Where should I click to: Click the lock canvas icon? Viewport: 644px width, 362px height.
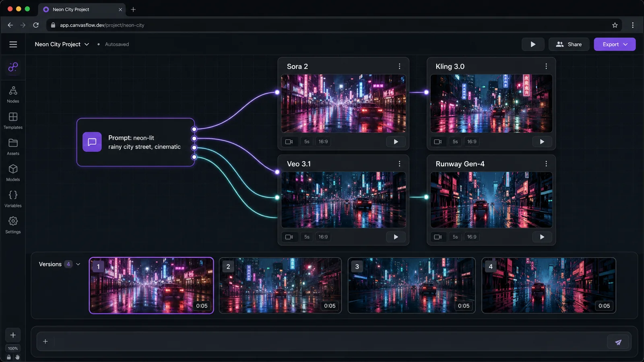[9, 357]
